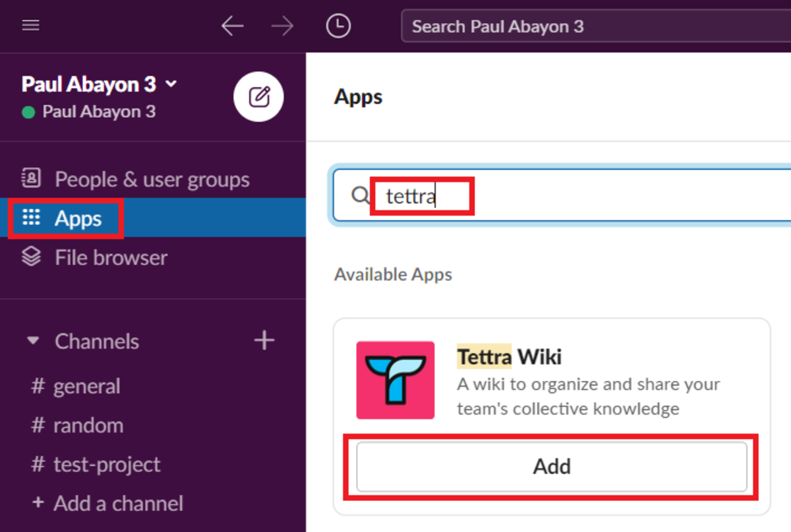This screenshot has width=791, height=532.
Task: Add the Tettra Wiki app
Action: pos(552,466)
